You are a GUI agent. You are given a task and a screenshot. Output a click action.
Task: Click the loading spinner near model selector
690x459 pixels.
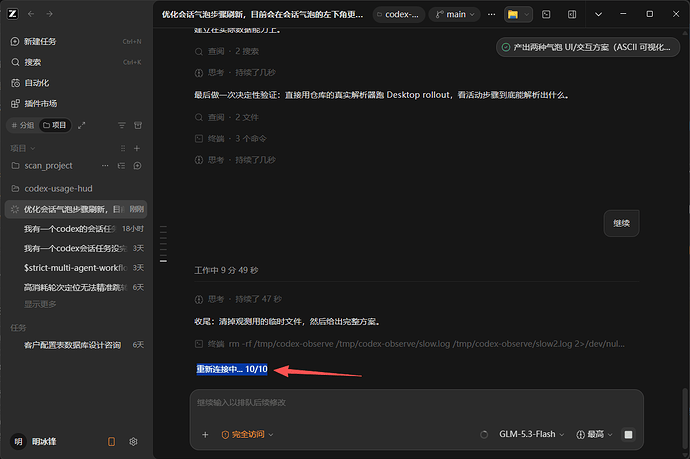(x=484, y=435)
